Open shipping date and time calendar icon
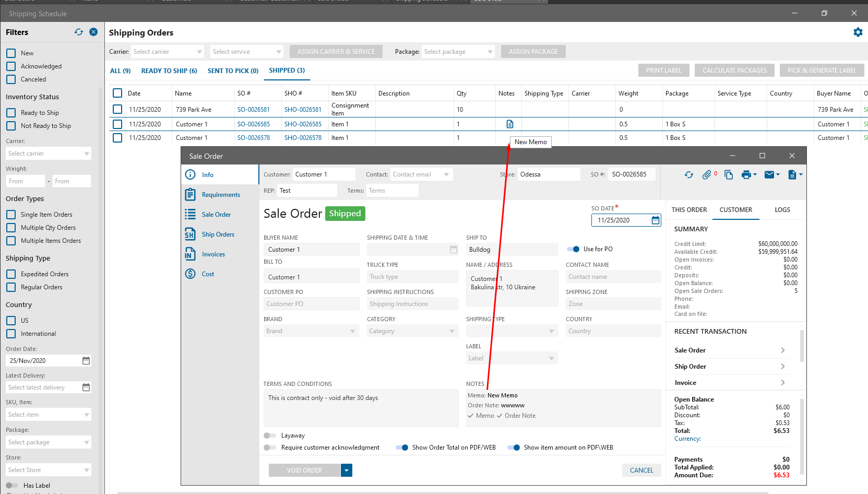 pos(454,250)
